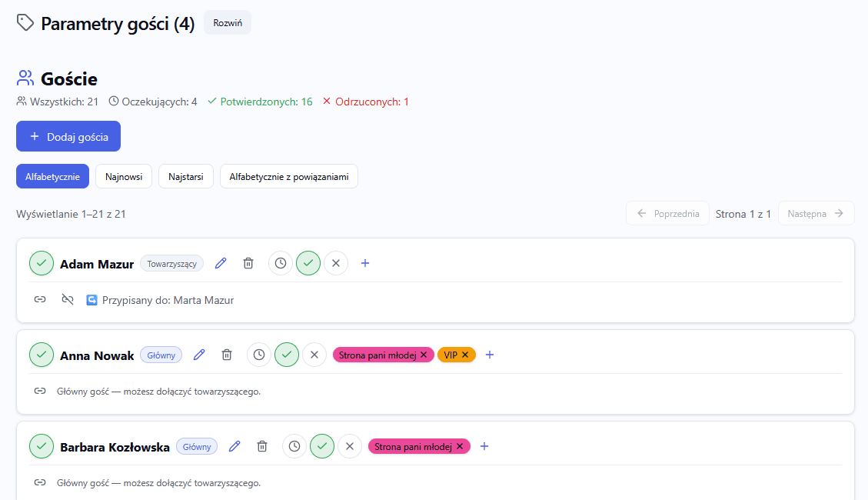This screenshot has width=868, height=500.
Task: Select the Alfabetycznie sort tab
Action: coord(52,177)
